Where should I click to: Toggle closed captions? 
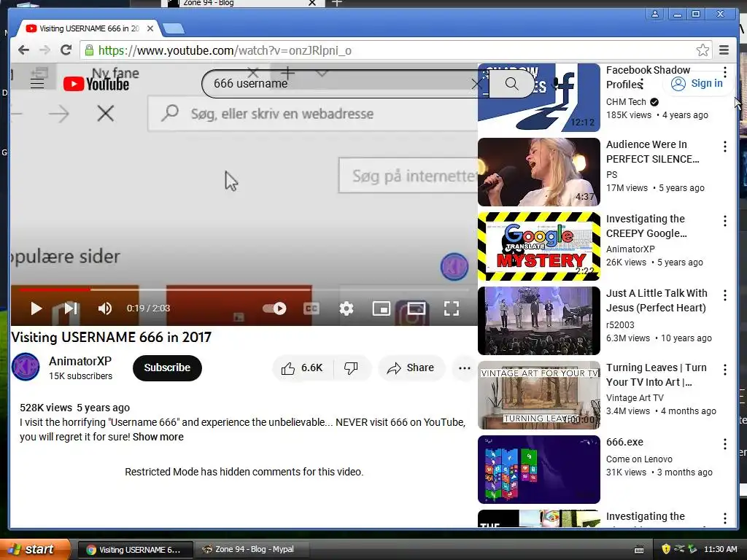tap(311, 308)
